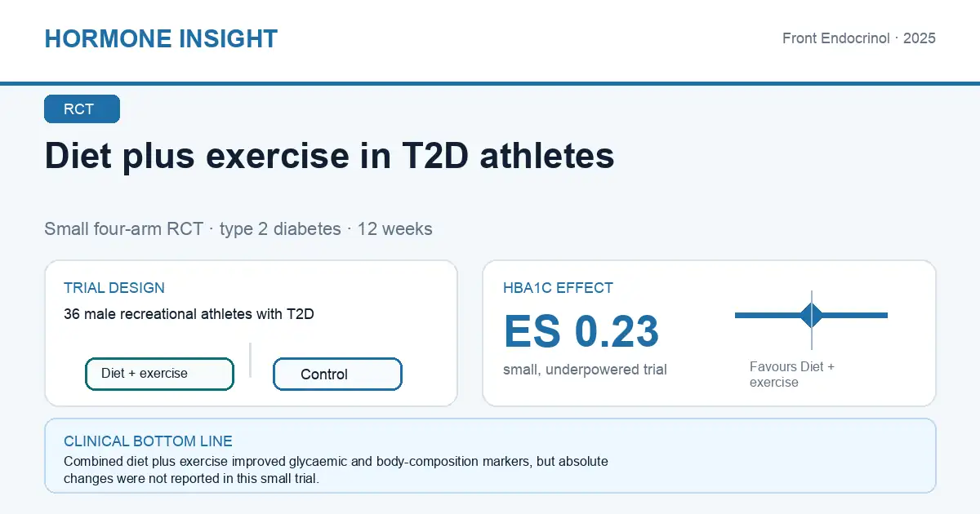Click the CLINICAL BOTTOM LINE heading

click(x=148, y=441)
